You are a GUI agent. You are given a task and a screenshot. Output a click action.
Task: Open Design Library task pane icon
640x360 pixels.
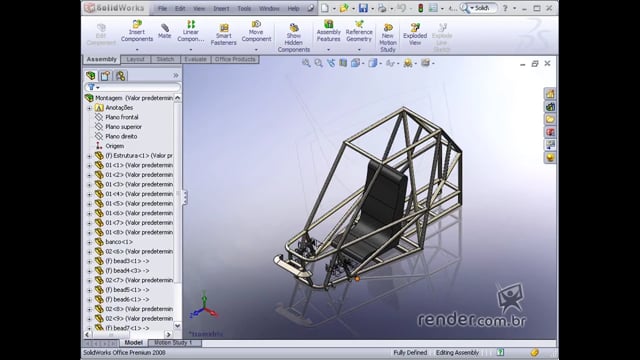coord(550,107)
